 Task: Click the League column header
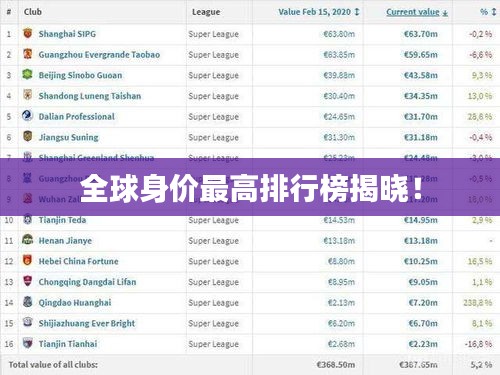click(x=206, y=12)
